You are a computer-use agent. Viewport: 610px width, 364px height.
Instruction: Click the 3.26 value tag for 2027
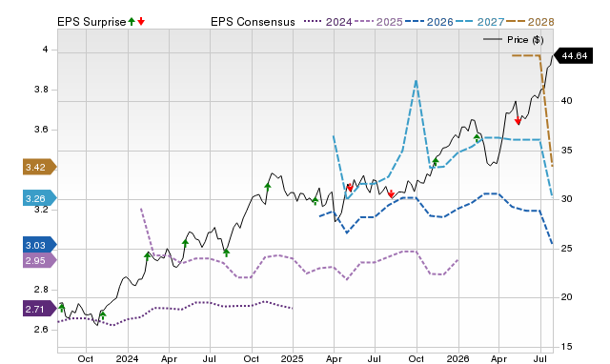coord(40,198)
